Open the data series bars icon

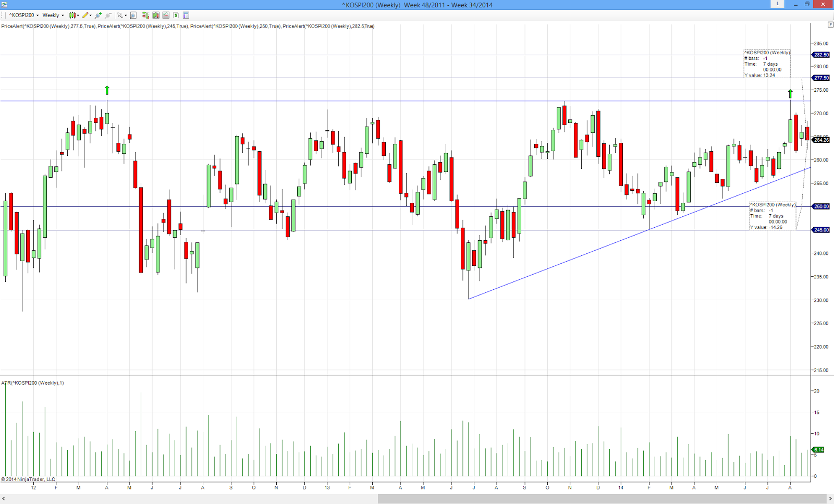(155, 15)
